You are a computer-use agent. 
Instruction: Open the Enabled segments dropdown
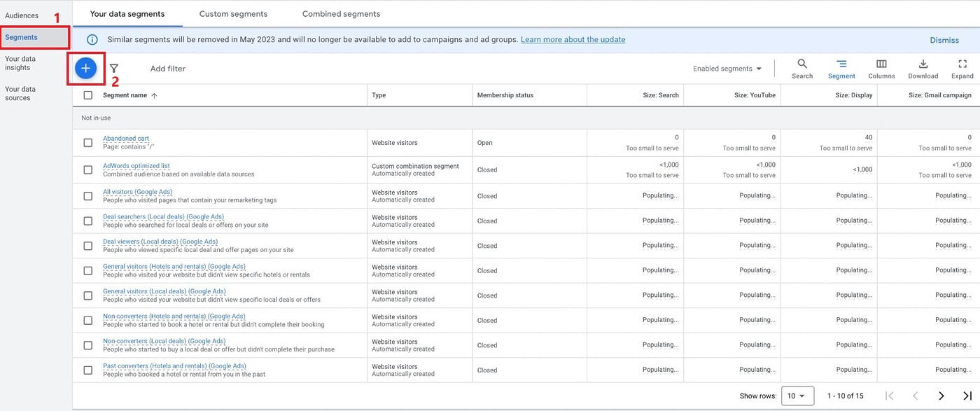(727, 68)
